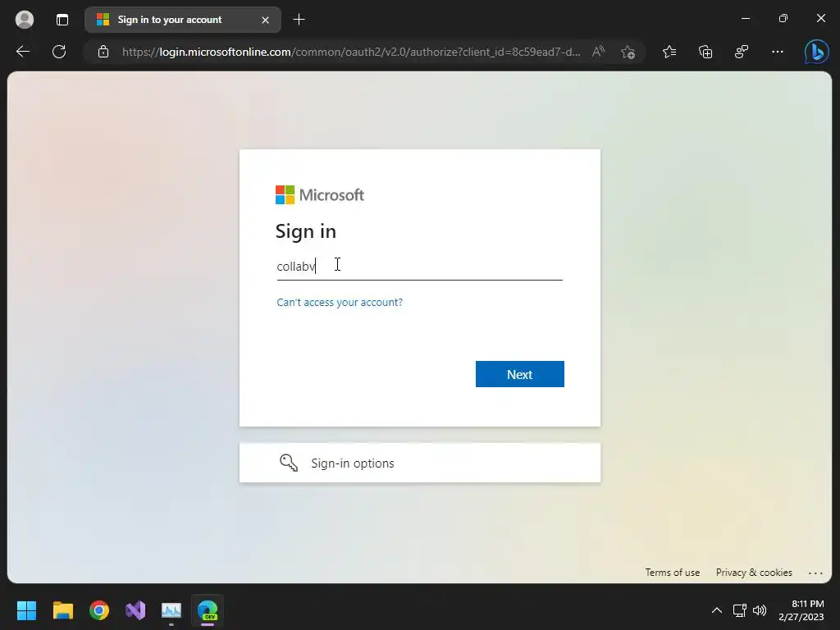The height and width of the screenshot is (630, 840).
Task: Open File Explorer from the taskbar
Action: tap(62, 610)
